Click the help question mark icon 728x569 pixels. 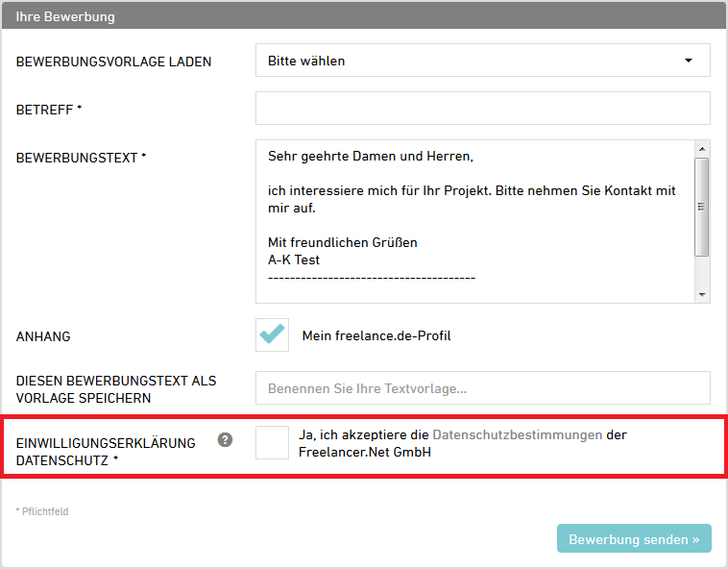pos(225,440)
